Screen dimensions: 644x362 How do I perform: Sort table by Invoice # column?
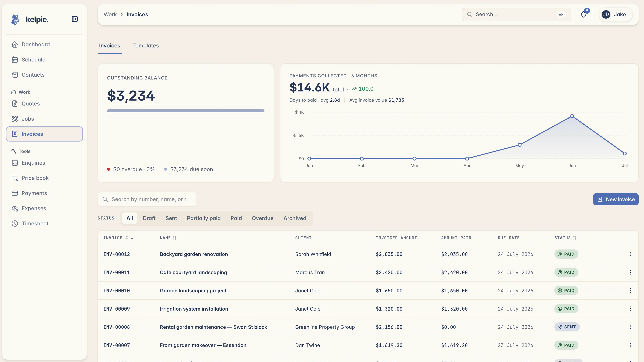coord(118,238)
